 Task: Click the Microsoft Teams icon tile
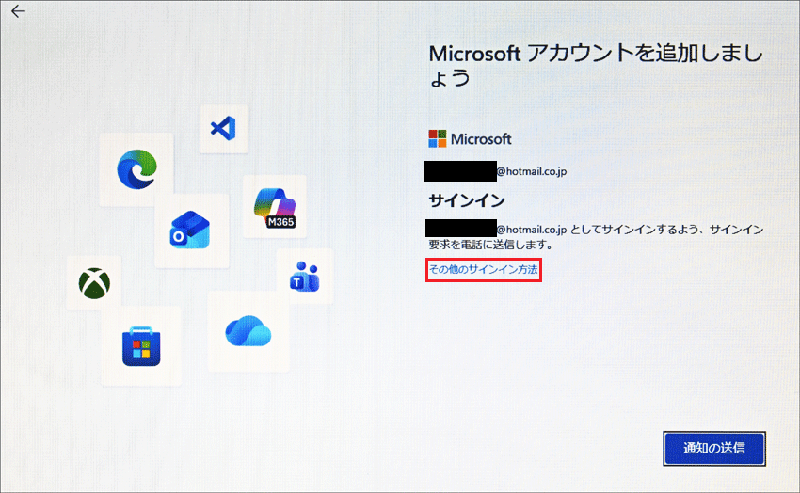pos(305,277)
